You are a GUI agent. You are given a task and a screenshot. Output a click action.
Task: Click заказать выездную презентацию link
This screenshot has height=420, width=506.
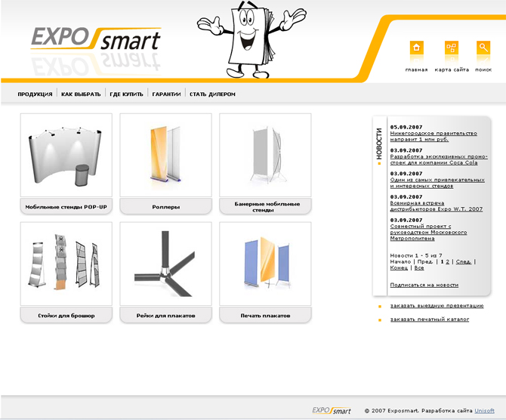(437, 306)
